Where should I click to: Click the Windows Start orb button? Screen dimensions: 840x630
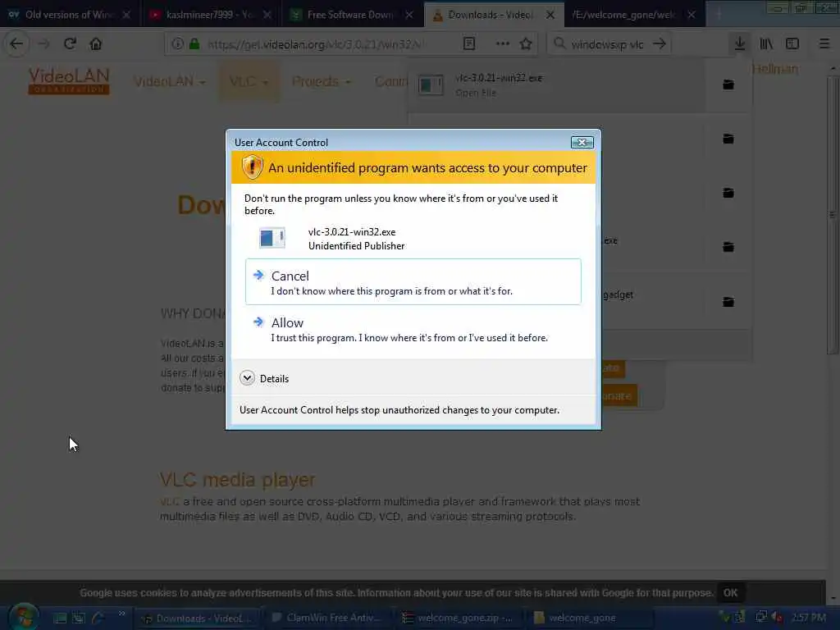(24, 617)
